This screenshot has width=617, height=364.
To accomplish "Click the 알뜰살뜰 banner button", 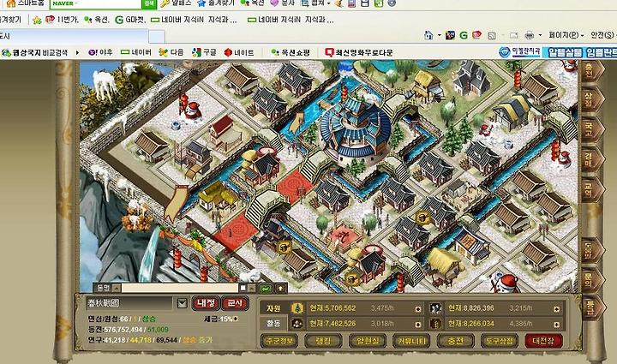I will click(565, 52).
